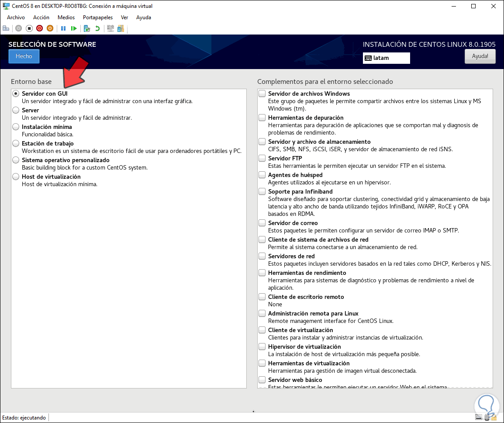Pause the virtual machine with blue pause icon
The height and width of the screenshot is (423, 504).
[x=63, y=29]
